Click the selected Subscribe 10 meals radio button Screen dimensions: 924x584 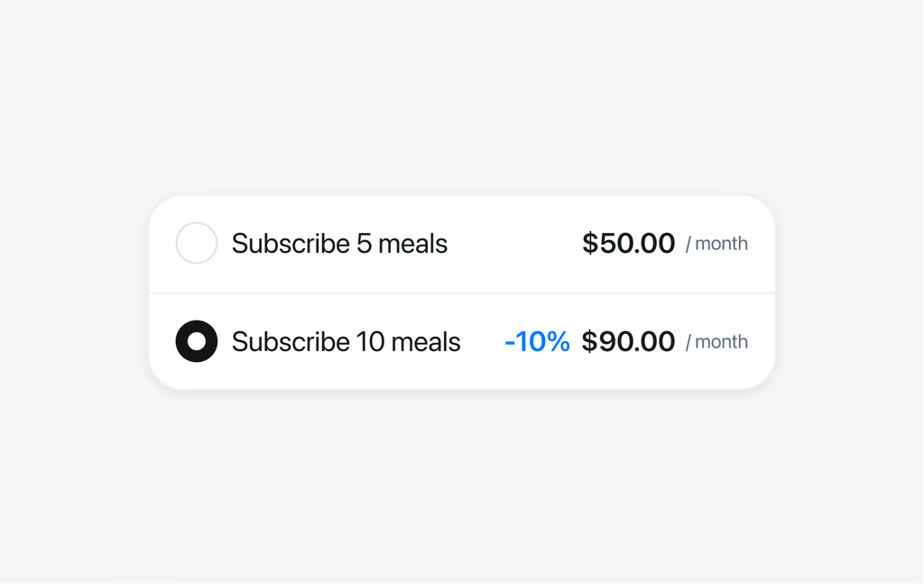click(x=196, y=341)
